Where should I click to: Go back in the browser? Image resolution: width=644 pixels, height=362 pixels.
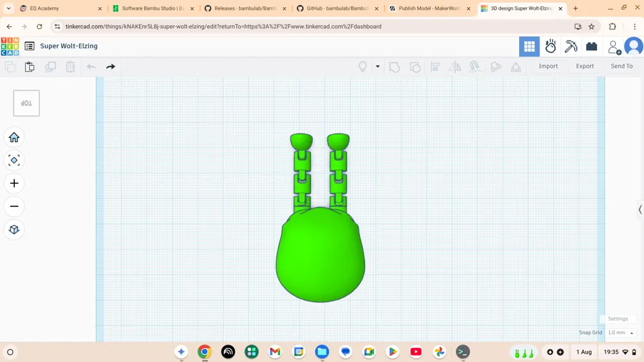(9, 26)
